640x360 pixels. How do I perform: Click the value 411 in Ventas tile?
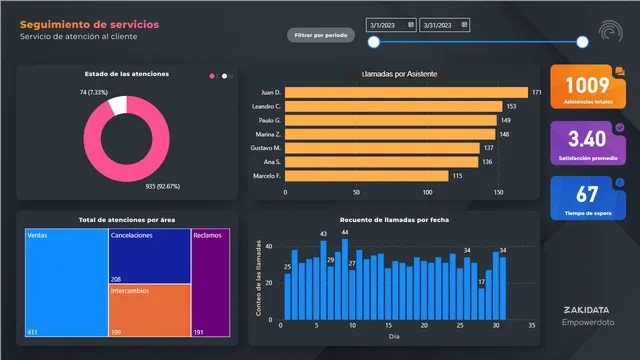(x=32, y=332)
